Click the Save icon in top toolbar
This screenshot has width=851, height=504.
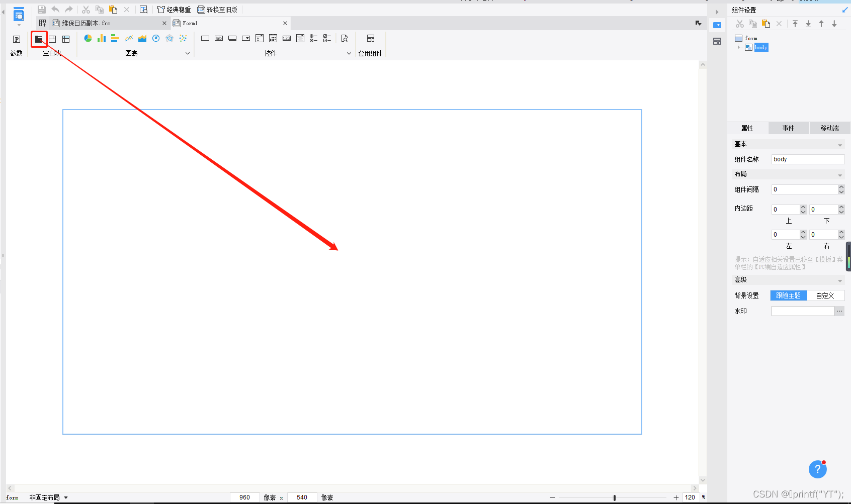(x=42, y=10)
